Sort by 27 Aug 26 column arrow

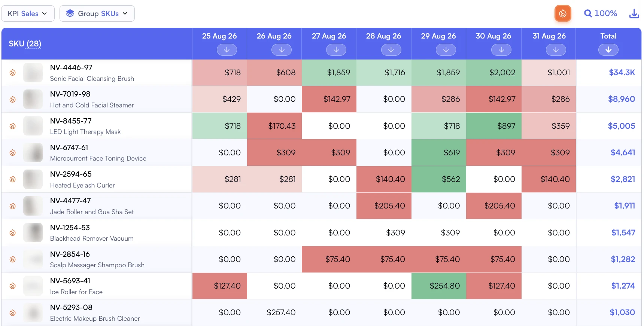[336, 50]
